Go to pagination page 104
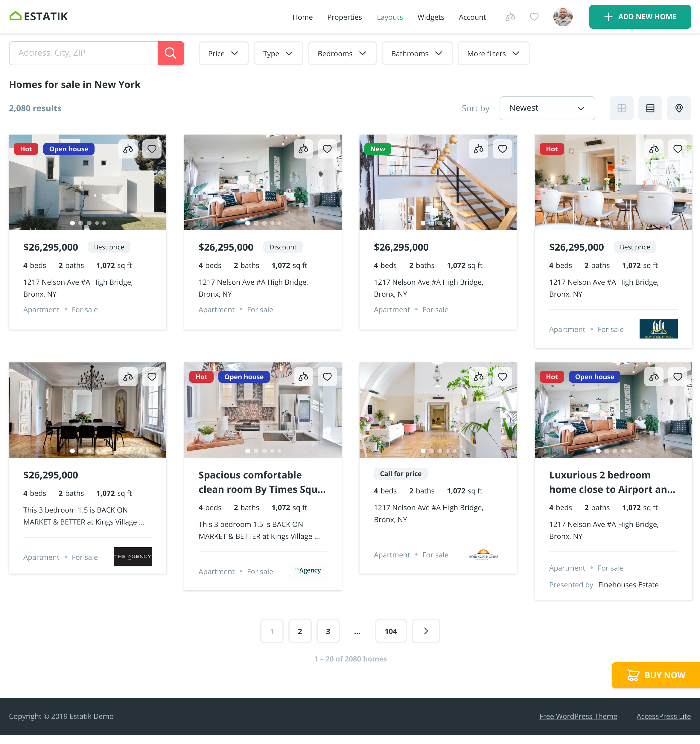Screen dimensions: 700x744 [390, 631]
